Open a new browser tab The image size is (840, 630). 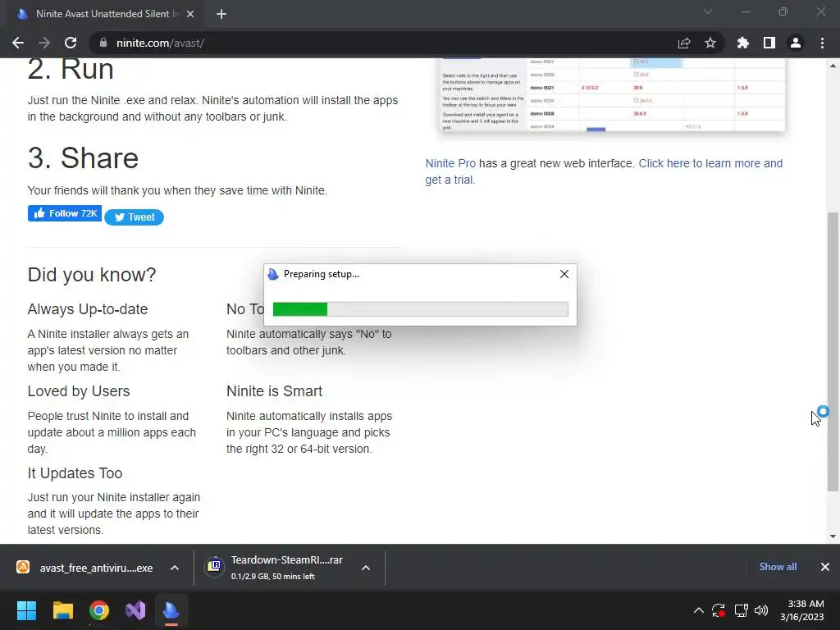point(221,14)
